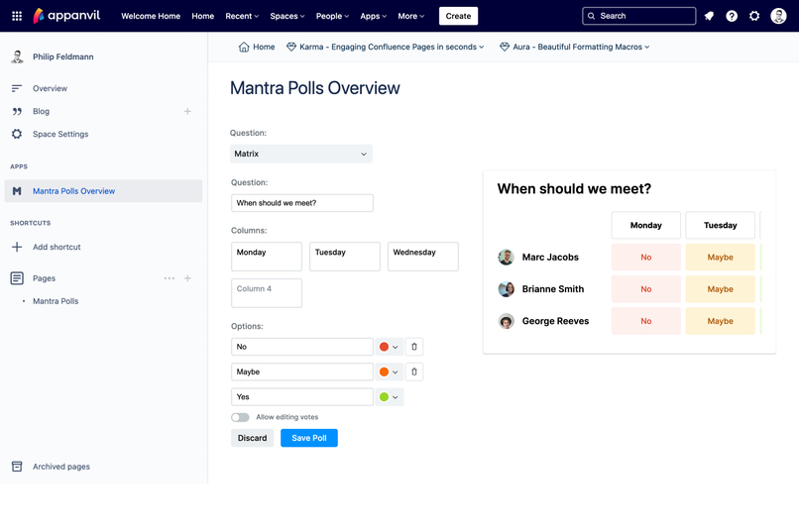Image resolution: width=799 pixels, height=532 pixels.
Task: Click the Wednesday column input
Action: [423, 257]
